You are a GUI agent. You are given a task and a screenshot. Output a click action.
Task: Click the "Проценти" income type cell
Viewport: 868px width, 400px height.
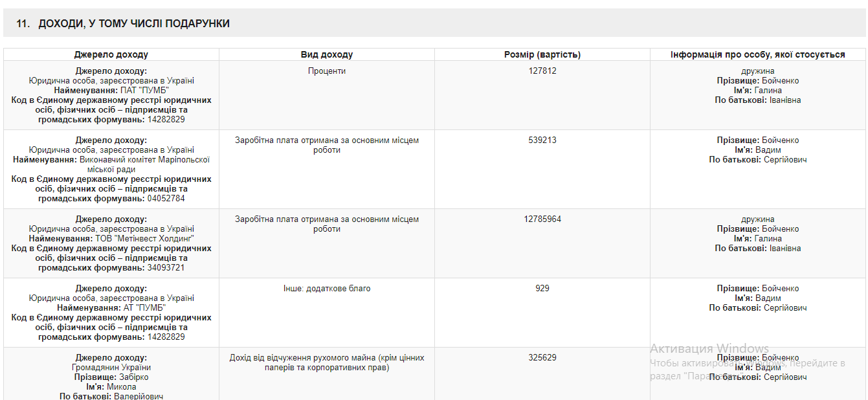(327, 71)
